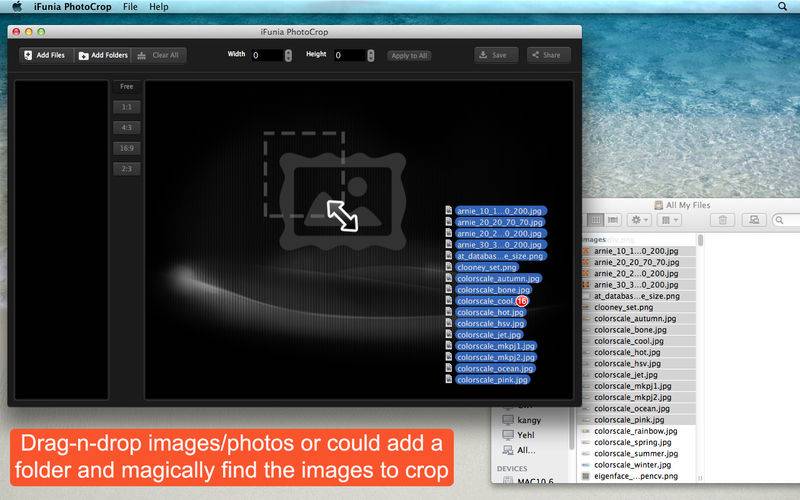The height and width of the screenshot is (500, 800).
Task: Clear All images from the list
Action: click(x=159, y=55)
